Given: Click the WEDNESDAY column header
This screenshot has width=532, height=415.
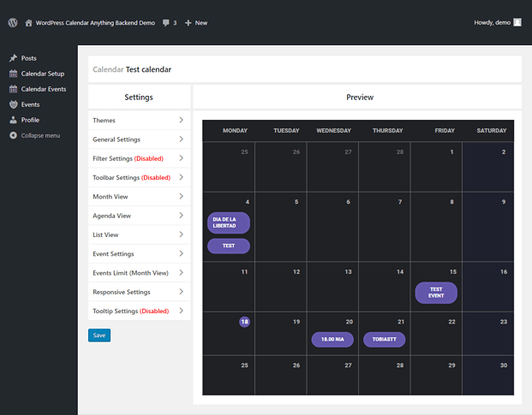Looking at the screenshot, I should click(x=334, y=130).
